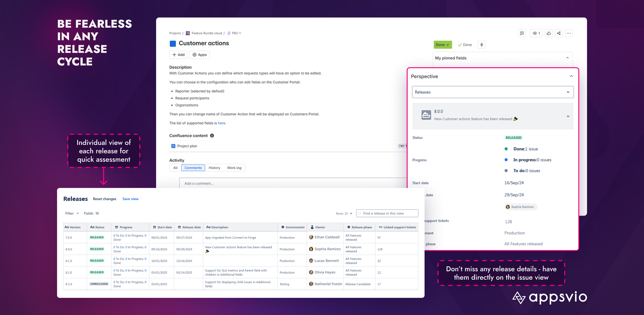
Task: Click the share icon
Action: (559, 33)
